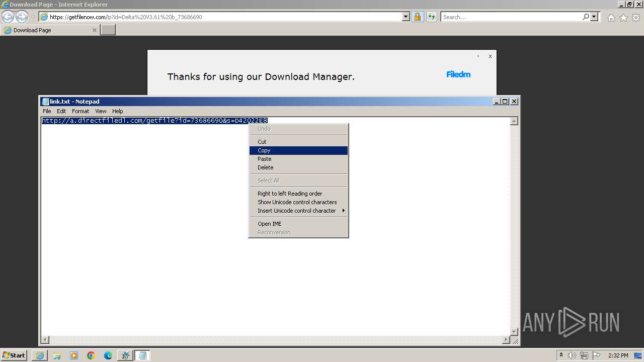Toggle Right to left Reading order
Image resolution: width=644 pixels, height=362 pixels.
(298, 194)
